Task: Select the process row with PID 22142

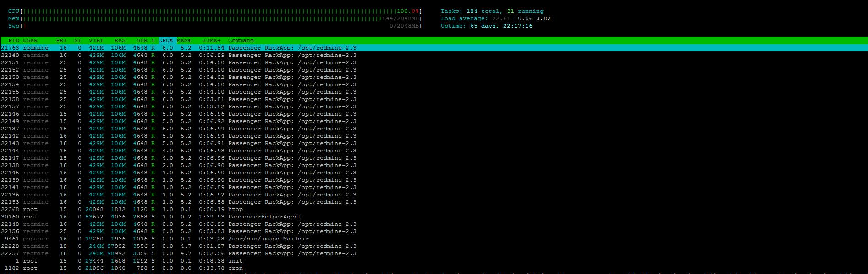Action: [434, 136]
